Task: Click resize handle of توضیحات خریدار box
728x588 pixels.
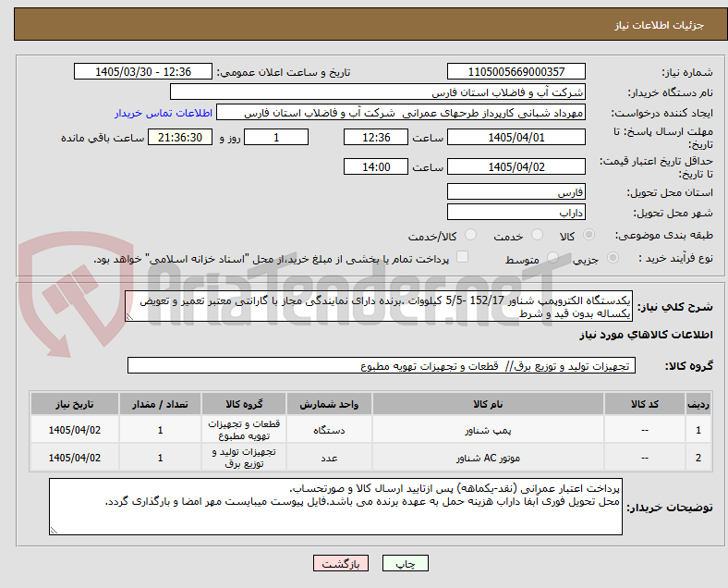Action: pos(54,531)
